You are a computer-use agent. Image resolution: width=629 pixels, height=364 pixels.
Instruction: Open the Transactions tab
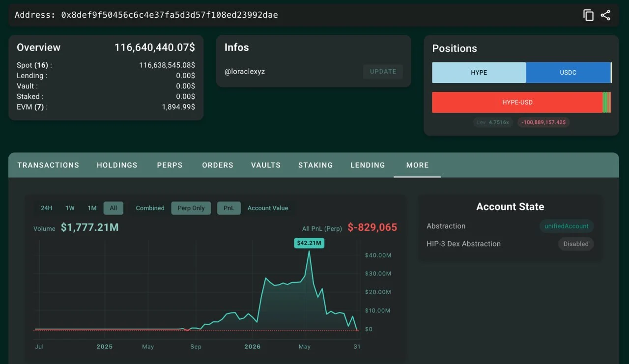click(48, 165)
